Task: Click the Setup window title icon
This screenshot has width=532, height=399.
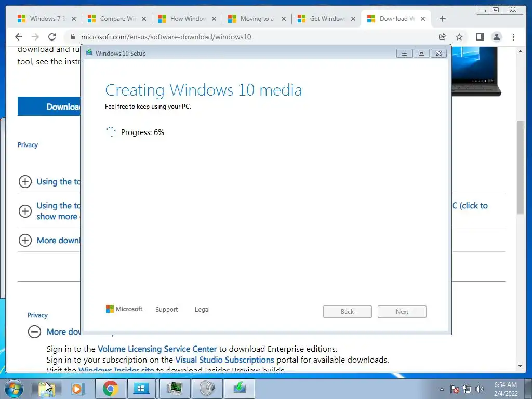Action: pos(89,52)
